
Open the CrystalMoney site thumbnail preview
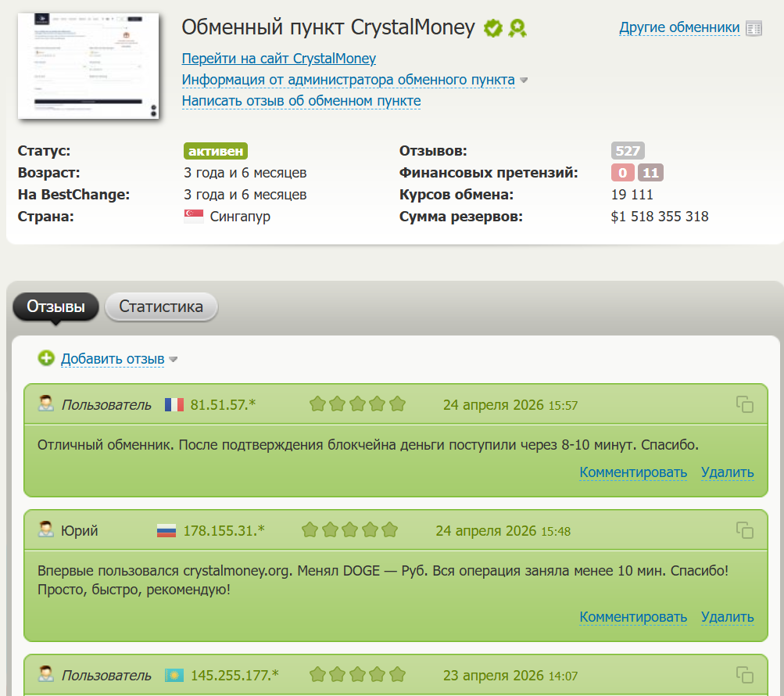[88, 66]
